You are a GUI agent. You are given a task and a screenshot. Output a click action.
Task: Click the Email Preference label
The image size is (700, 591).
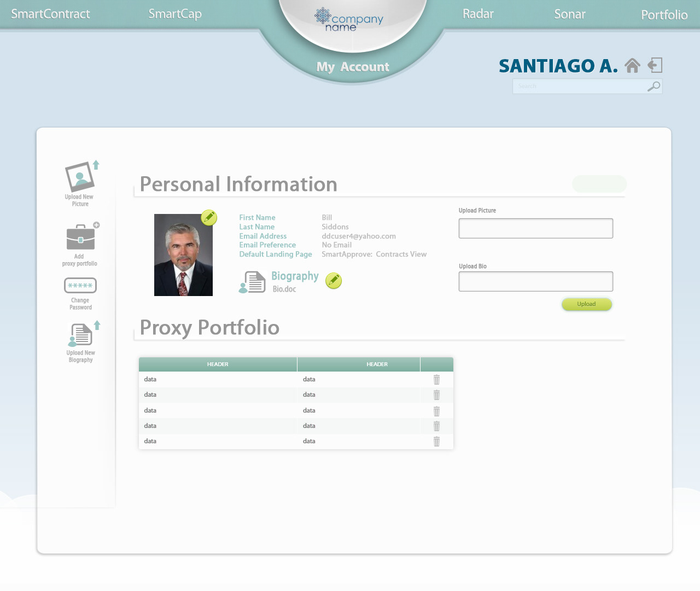click(267, 245)
